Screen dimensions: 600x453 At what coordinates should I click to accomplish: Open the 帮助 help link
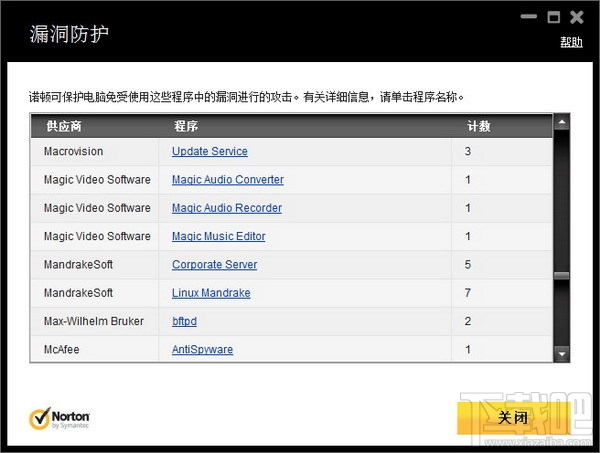pos(571,42)
